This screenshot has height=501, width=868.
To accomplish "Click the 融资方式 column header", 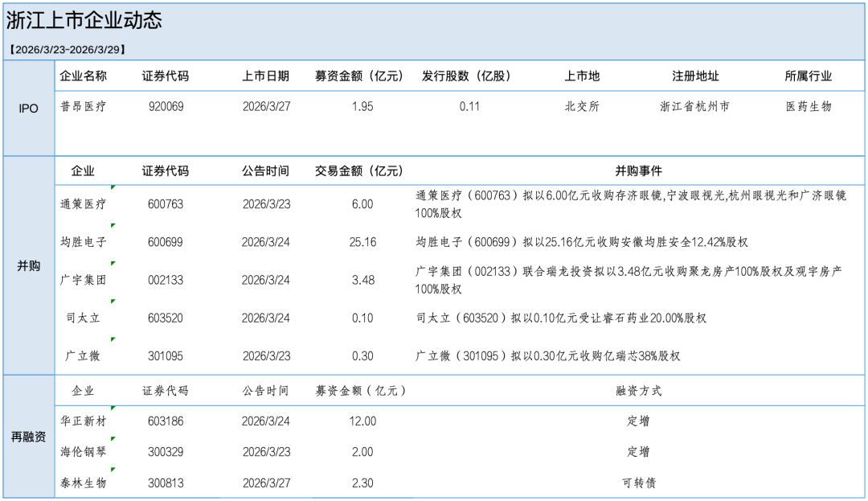I will coord(639,391).
